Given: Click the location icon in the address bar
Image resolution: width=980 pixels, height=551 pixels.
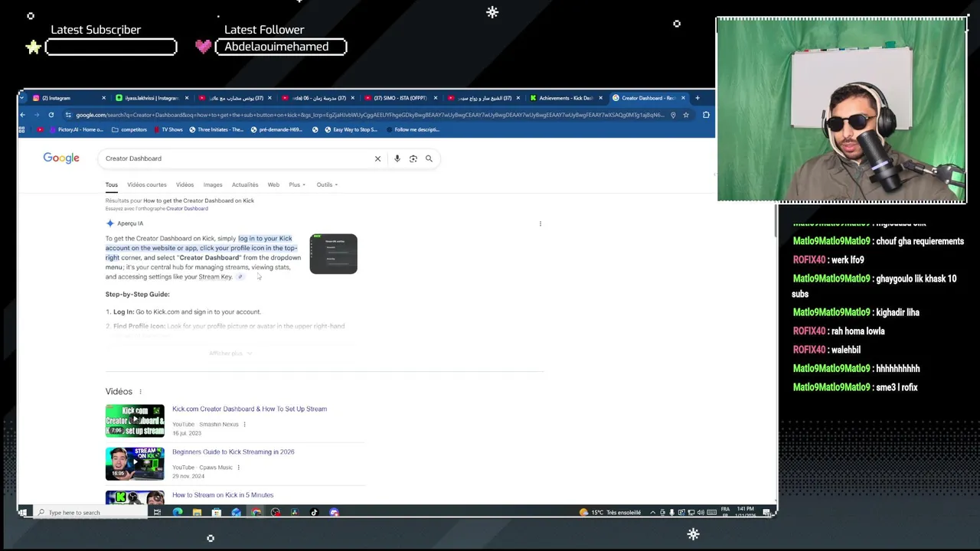Looking at the screenshot, I should [x=673, y=115].
